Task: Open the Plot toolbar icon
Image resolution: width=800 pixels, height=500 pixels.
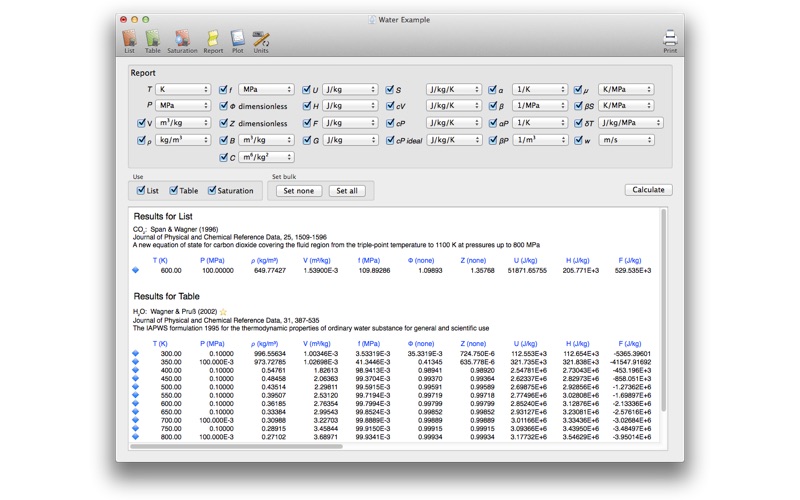Action: pyautogui.click(x=238, y=41)
